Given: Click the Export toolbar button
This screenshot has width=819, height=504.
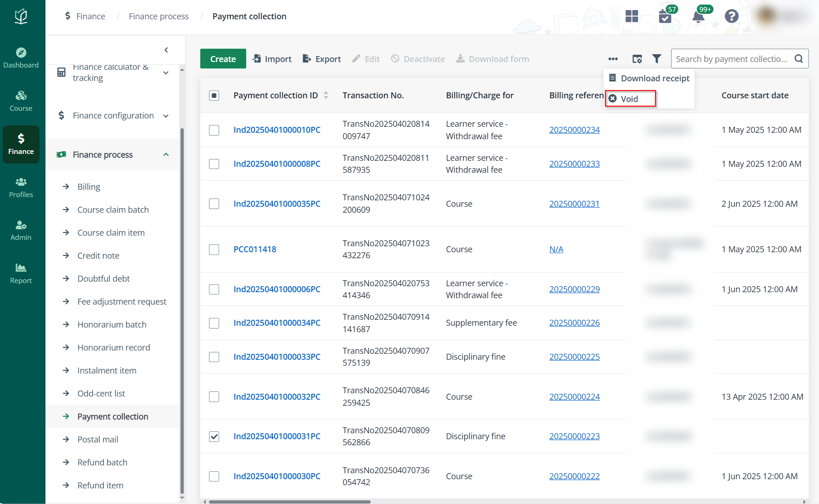Looking at the screenshot, I should point(322,59).
